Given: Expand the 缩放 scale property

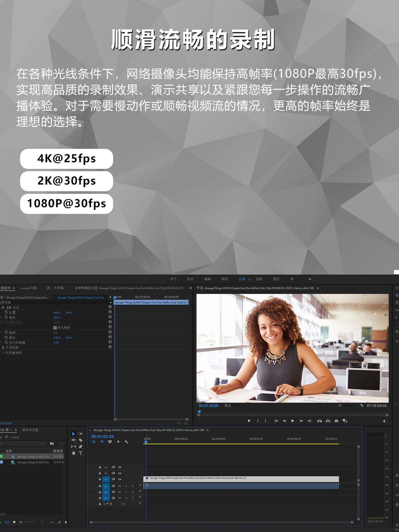Looking at the screenshot, I should point(1,318).
